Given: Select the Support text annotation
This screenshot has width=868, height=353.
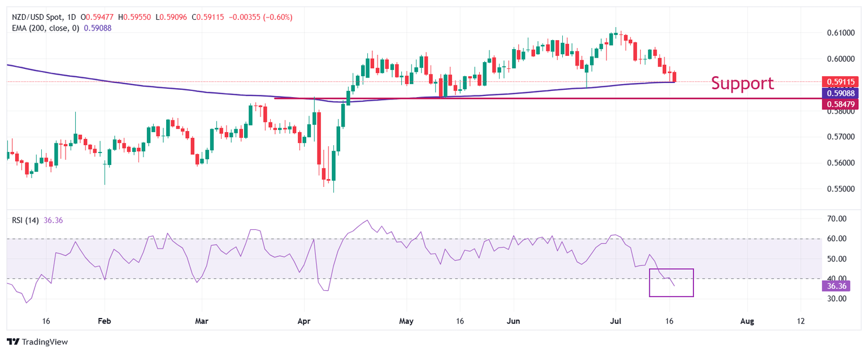Looking at the screenshot, I should coord(742,84).
